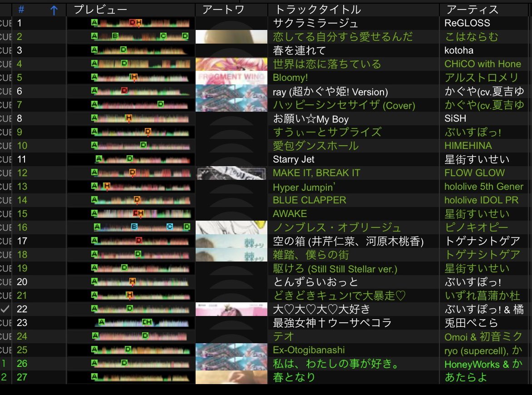
Task: Jump to cue marker B on 恋してる自分すら愛せるんだ preview
Action: (115, 35)
